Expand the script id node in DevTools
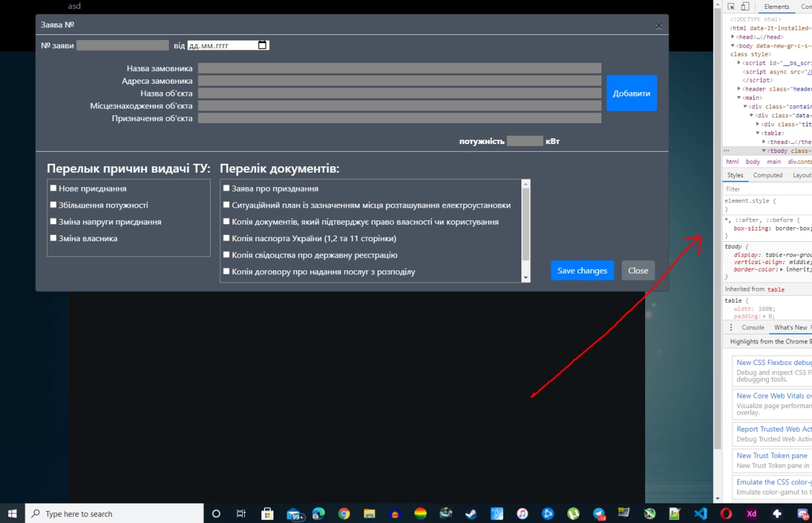The width and height of the screenshot is (812, 523). (x=739, y=63)
